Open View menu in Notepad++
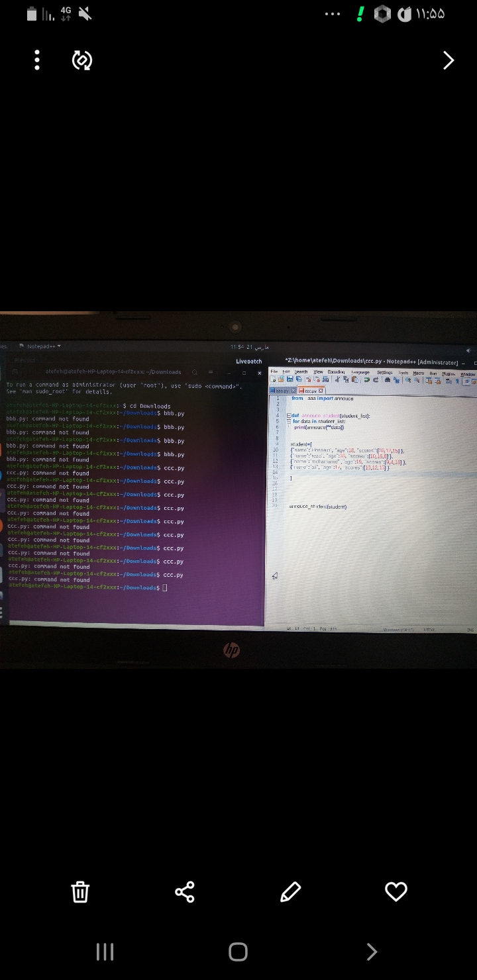The width and height of the screenshot is (477, 980). pos(319,372)
